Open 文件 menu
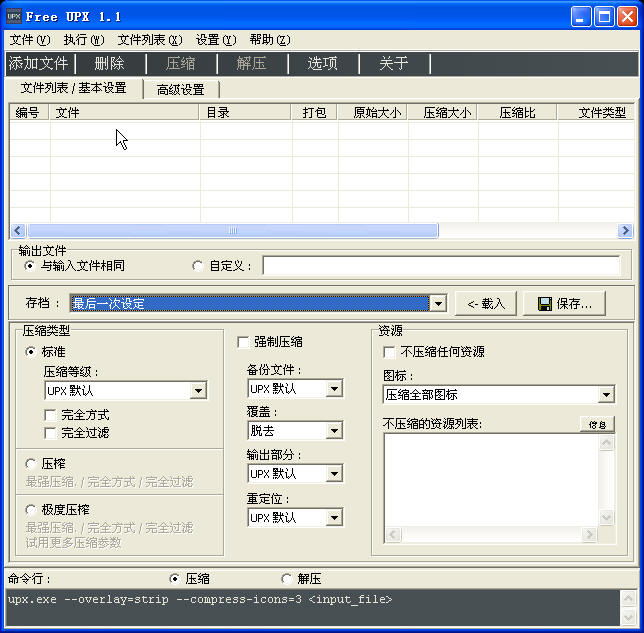644x633 pixels. (x=30, y=40)
